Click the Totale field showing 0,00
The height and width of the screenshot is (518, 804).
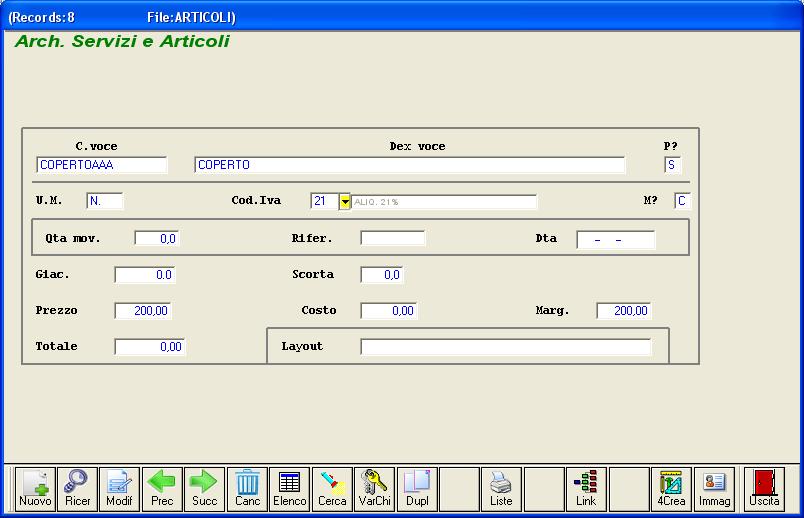tap(150, 347)
